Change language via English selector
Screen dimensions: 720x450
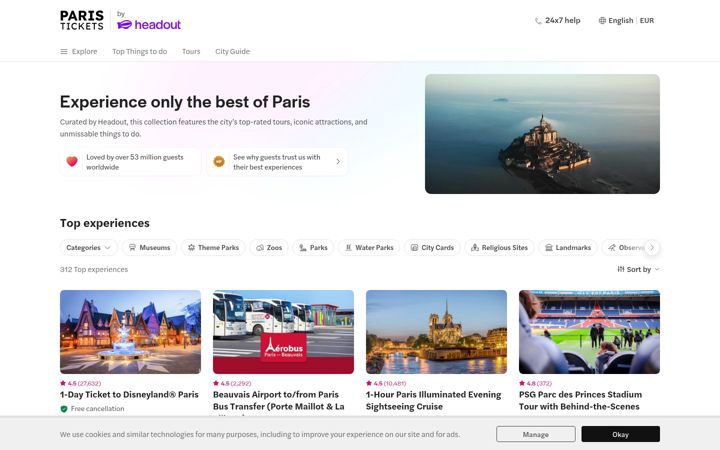point(621,21)
